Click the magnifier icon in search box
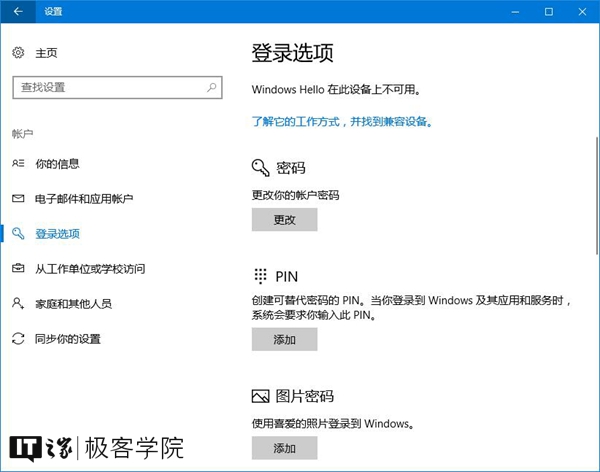600x472 pixels. 212,88
